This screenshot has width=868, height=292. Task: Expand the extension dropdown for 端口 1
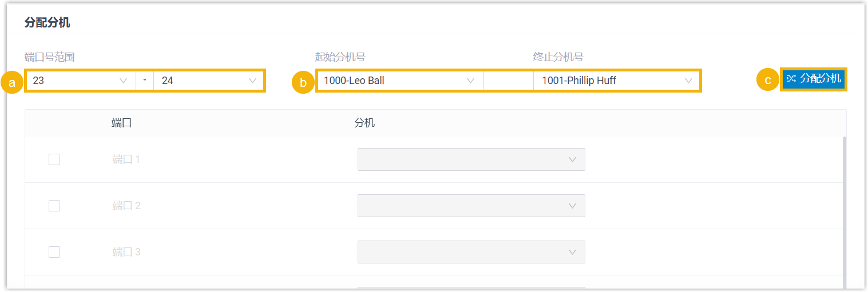[471, 159]
